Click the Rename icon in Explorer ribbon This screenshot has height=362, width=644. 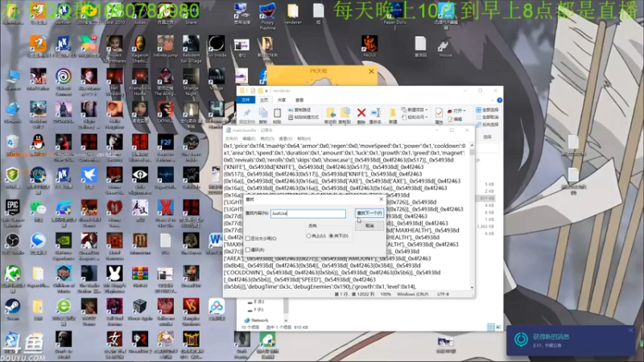375,113
